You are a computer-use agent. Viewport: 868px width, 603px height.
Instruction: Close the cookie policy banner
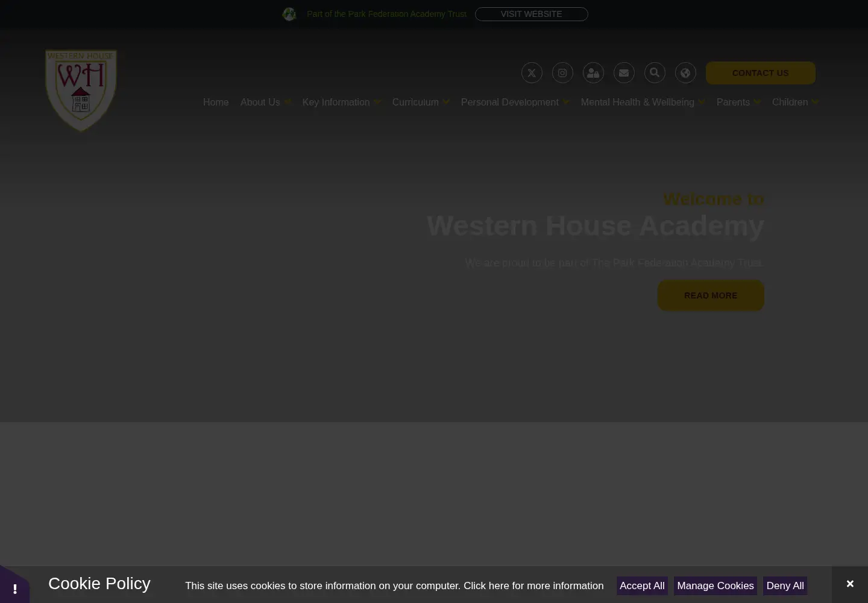click(x=850, y=584)
